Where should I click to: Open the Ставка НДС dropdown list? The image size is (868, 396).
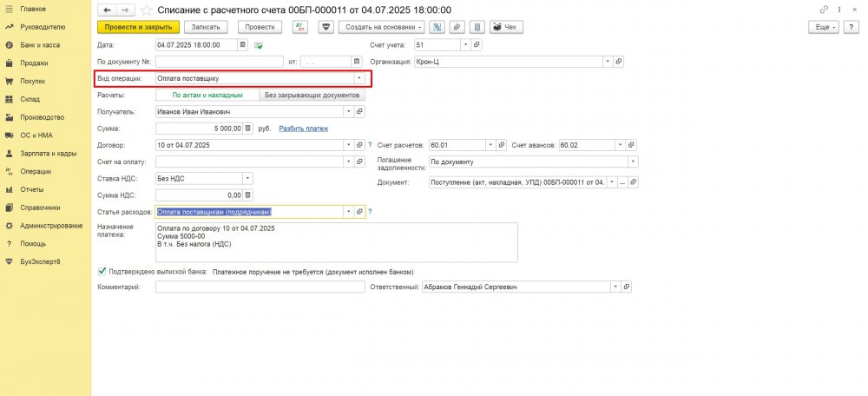(x=247, y=178)
